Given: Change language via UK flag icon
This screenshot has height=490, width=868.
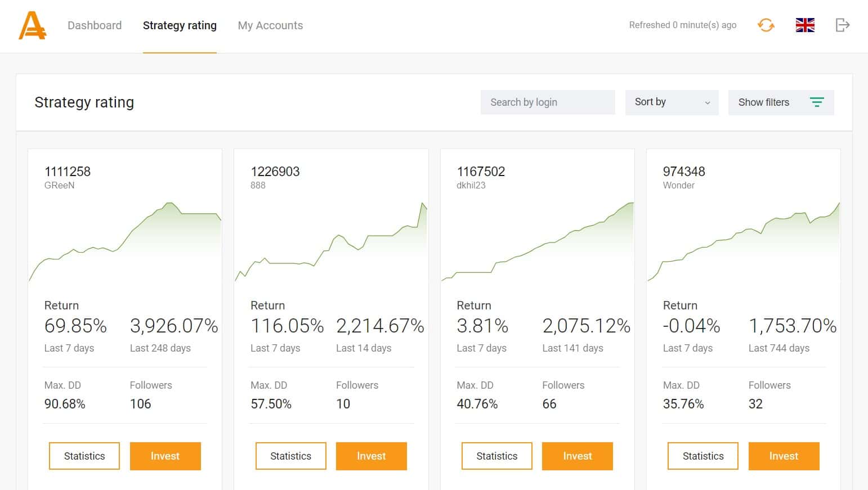Looking at the screenshot, I should point(805,25).
